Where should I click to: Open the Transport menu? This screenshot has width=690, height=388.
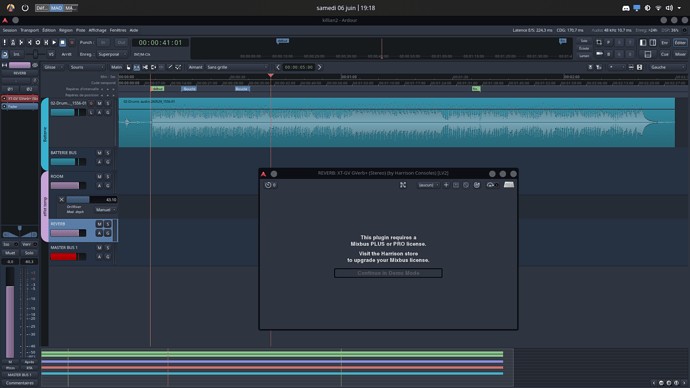[x=29, y=30]
